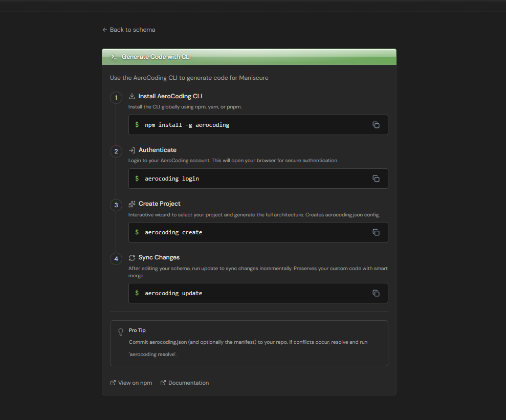Click the sync icon next to Sync Changes
This screenshot has width=506, height=420.
131,257
